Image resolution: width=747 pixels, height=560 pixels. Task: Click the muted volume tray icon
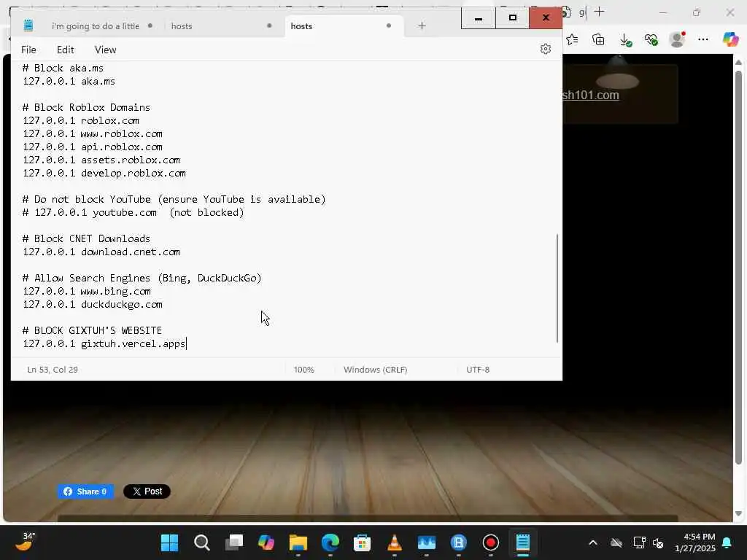coord(659,542)
